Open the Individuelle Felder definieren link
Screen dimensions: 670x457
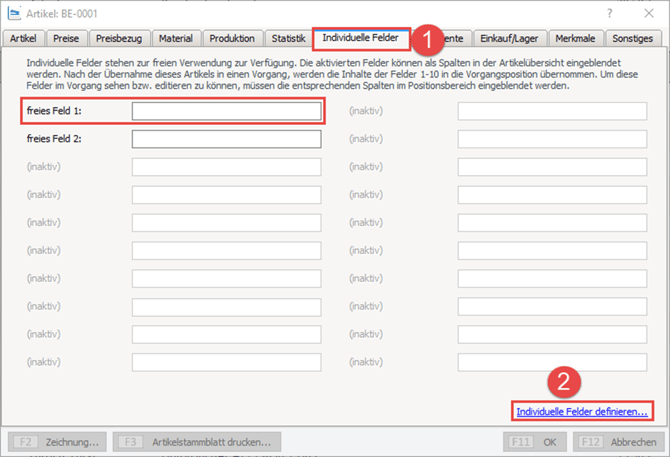click(x=581, y=411)
